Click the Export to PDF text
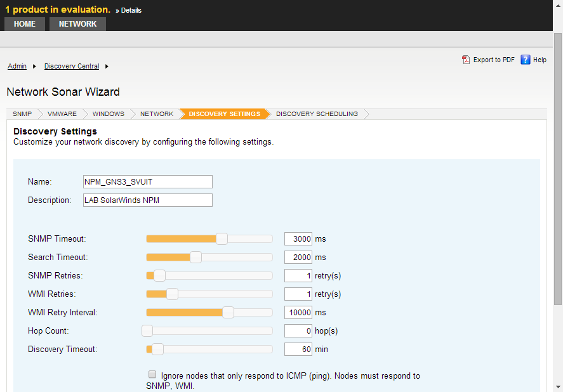Viewport: 563px width, 392px height. 494,60
